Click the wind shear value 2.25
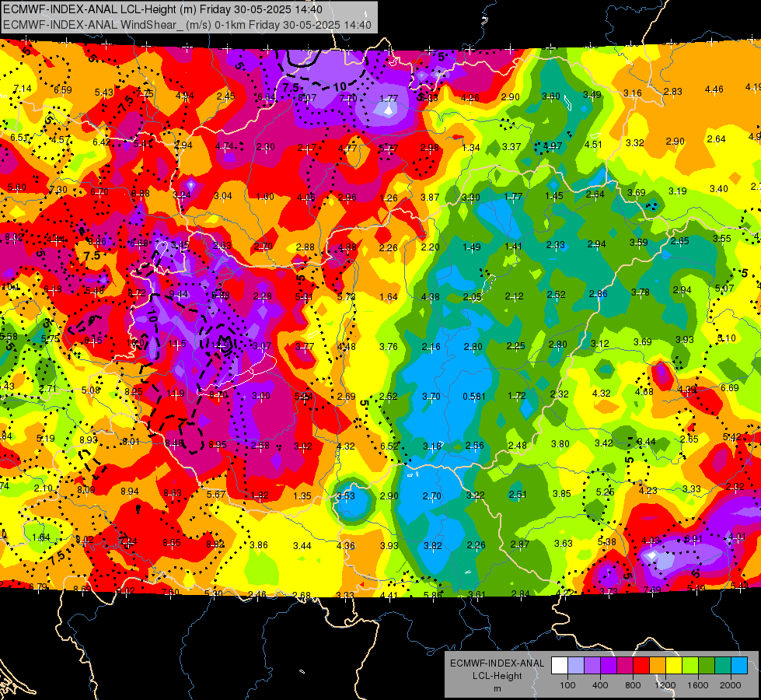Viewport: 761px width, 700px height. pyautogui.click(x=516, y=346)
